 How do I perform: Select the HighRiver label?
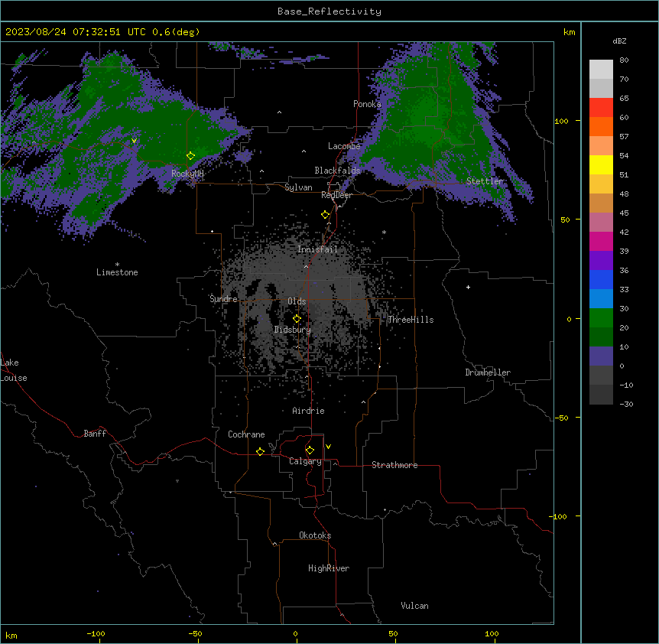(329, 568)
